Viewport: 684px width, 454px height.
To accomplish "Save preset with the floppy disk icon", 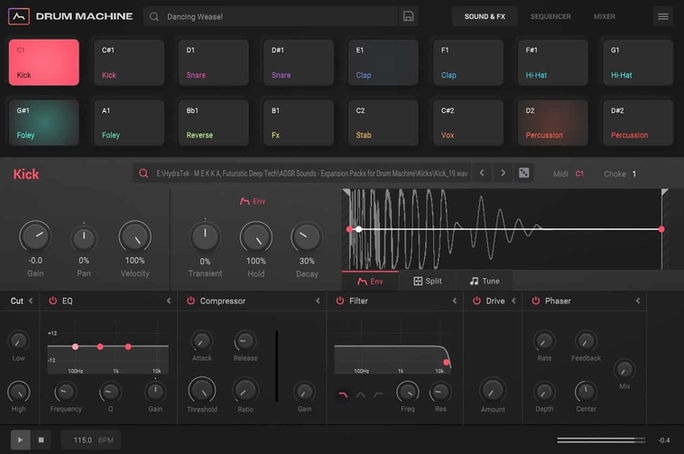I will 408,16.
